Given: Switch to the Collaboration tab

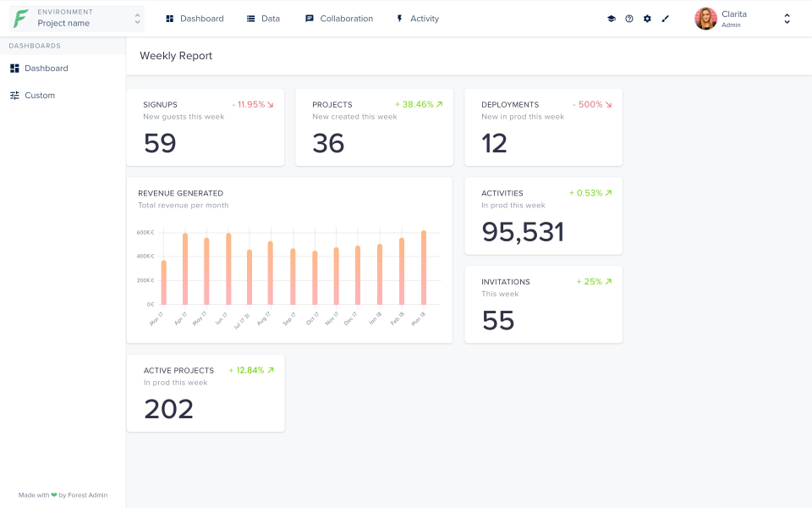Looking at the screenshot, I should point(339,18).
